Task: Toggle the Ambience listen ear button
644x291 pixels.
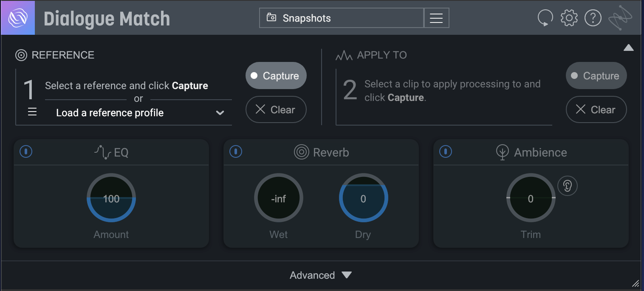Action: click(x=568, y=186)
